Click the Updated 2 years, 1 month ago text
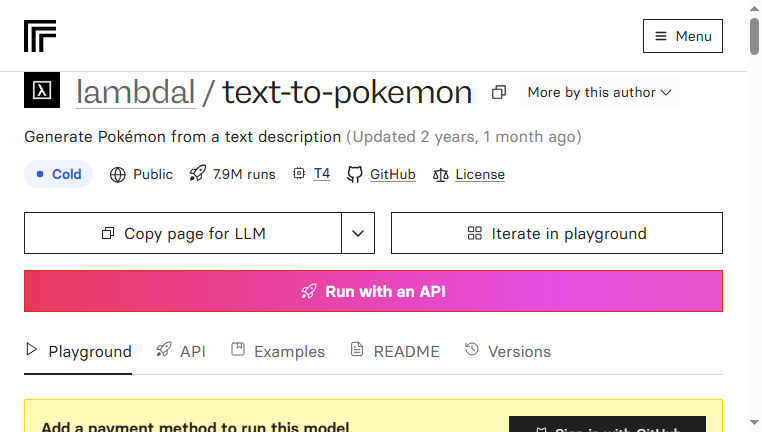Screen dimensions: 762x432 (x=464, y=137)
